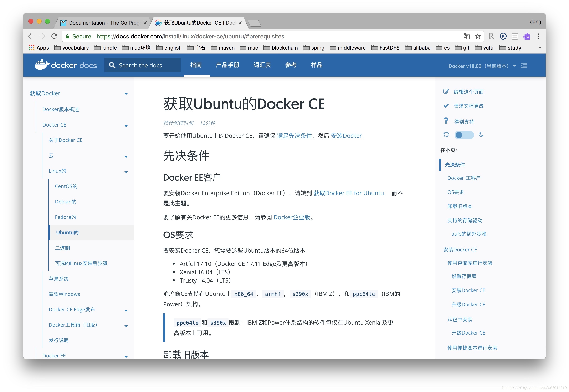569x392 pixels.
Task: Open the study bookmark folder
Action: [x=510, y=48]
